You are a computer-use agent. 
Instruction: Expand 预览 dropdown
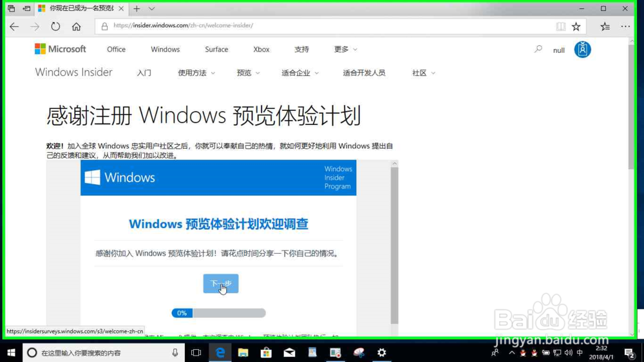[x=248, y=73]
